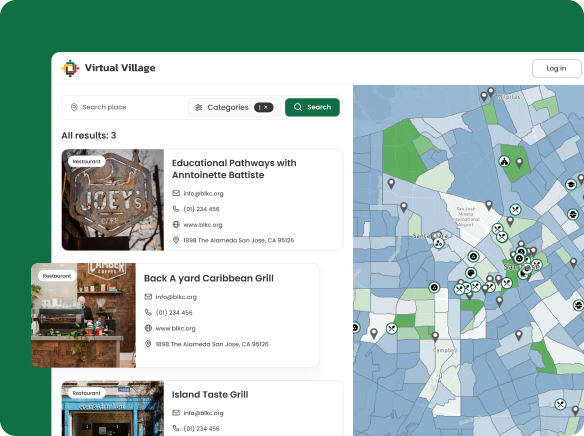Click globe icon in Back A yard card
Image resolution: width=584 pixels, height=436 pixels.
[x=148, y=328]
